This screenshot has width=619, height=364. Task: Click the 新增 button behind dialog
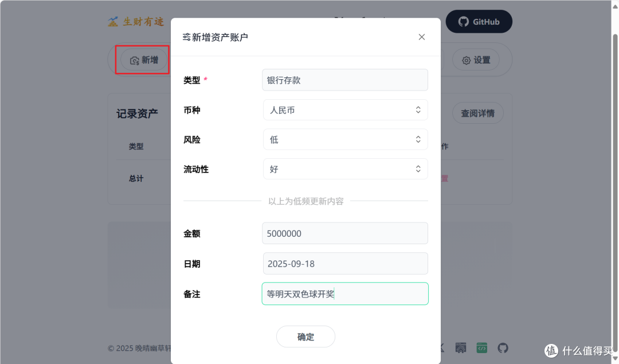pos(144,60)
